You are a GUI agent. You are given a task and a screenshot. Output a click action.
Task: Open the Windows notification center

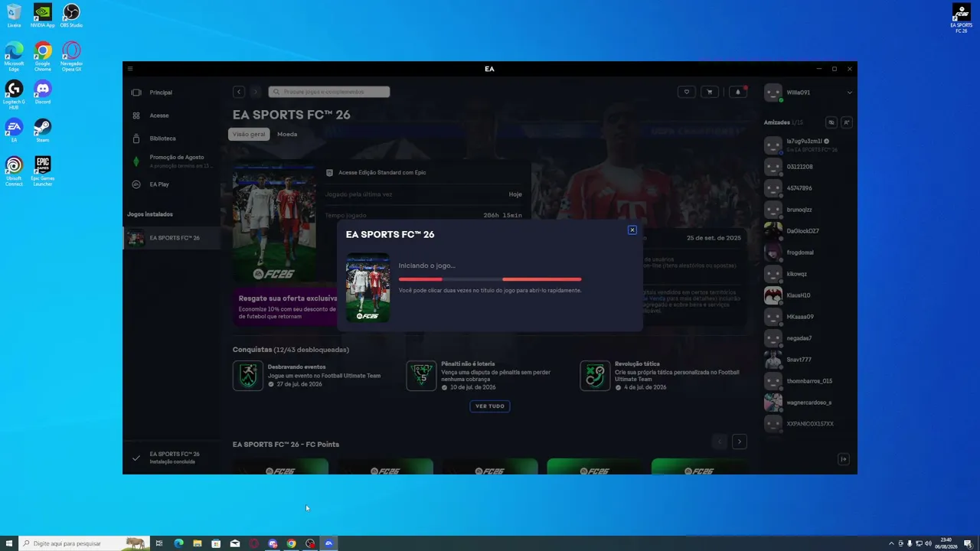point(968,543)
